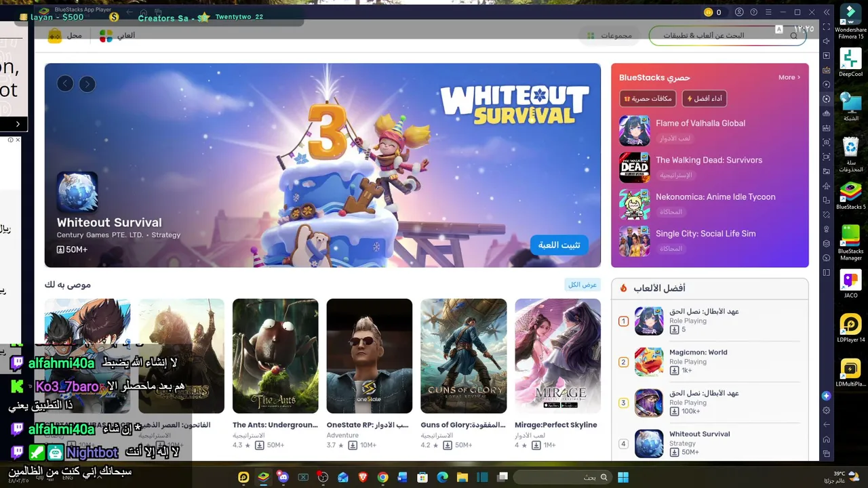Viewport: 868px width, 488px height.
Task: Focus the games and apps search field
Action: tap(728, 36)
